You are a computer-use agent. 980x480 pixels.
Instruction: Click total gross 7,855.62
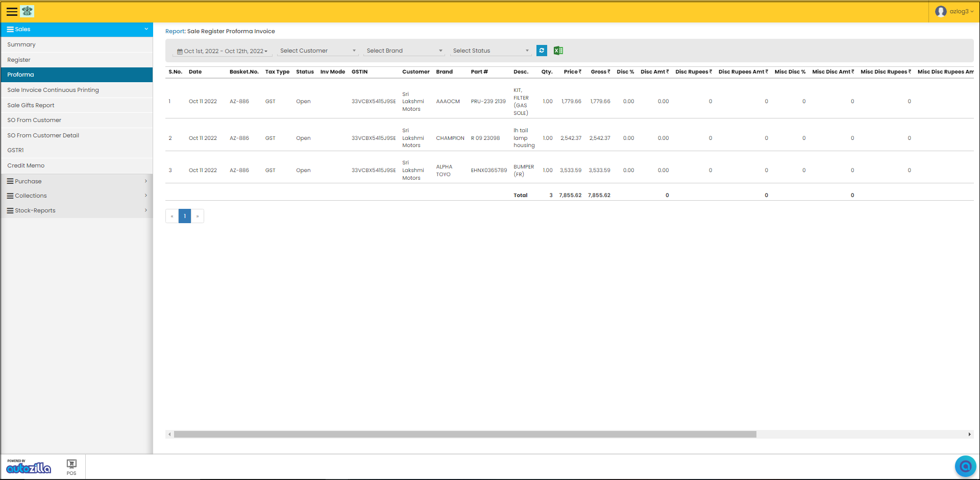[599, 196]
